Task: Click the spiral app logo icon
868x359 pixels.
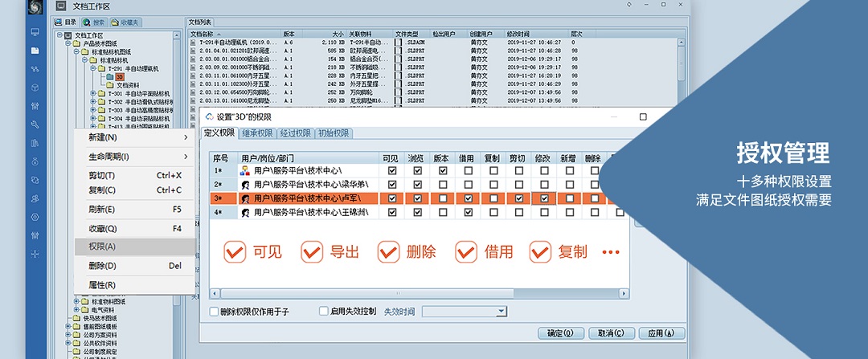Action: (x=35, y=7)
